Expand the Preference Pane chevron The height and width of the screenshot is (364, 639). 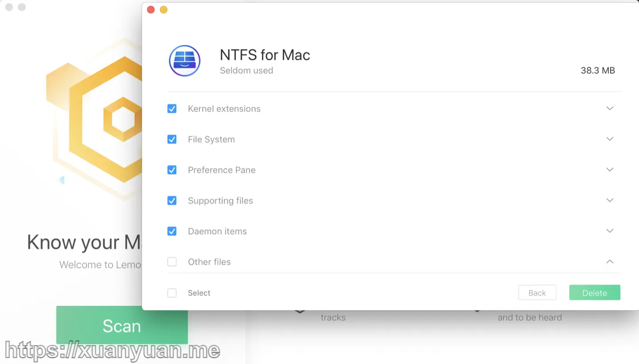(x=610, y=170)
